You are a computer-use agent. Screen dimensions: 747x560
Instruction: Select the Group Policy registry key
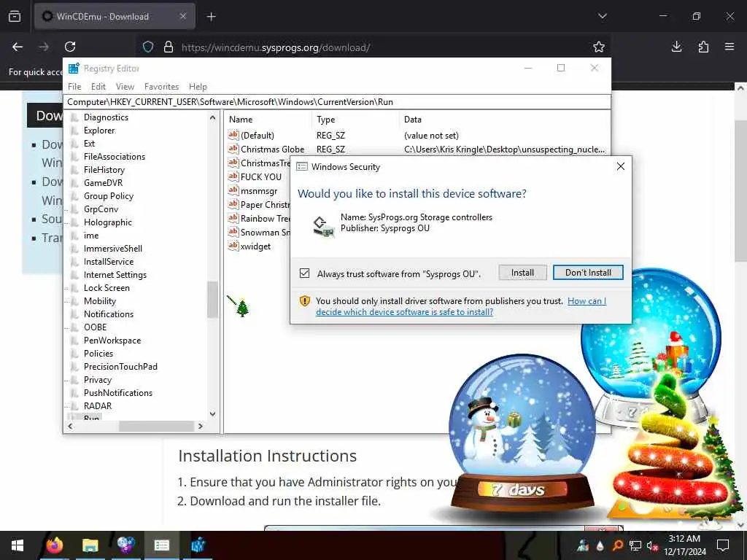109,196
